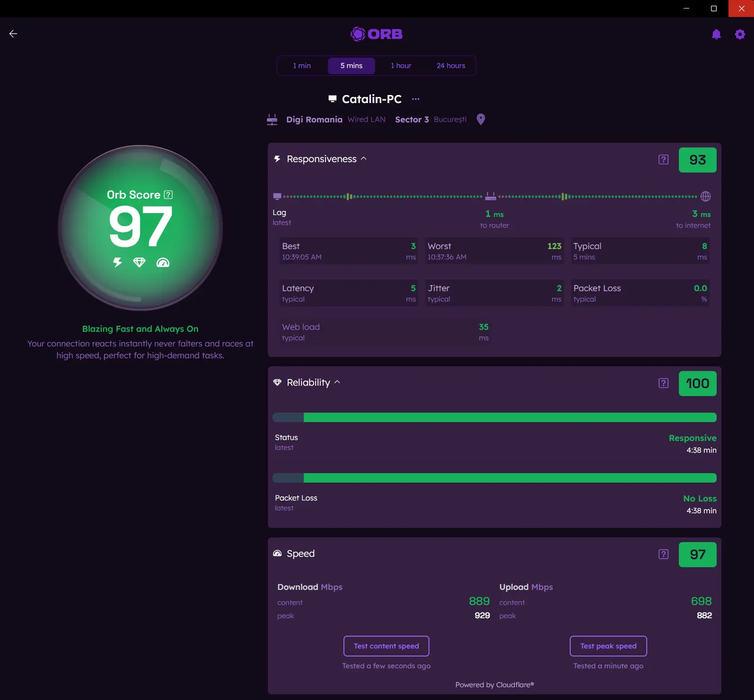The height and width of the screenshot is (700, 754).
Task: Click computer icon beside Catalin-PC
Action: 333,99
